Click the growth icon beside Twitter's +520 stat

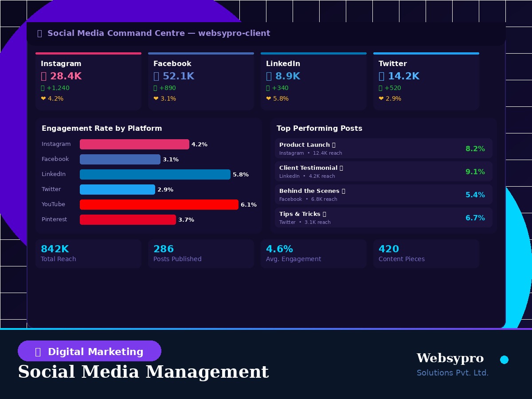tap(380, 88)
